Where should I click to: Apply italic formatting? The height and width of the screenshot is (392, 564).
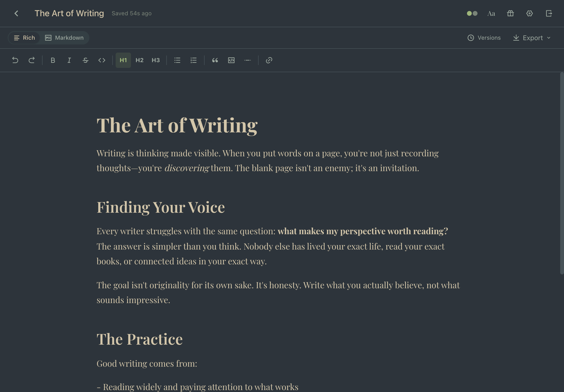pos(69,60)
